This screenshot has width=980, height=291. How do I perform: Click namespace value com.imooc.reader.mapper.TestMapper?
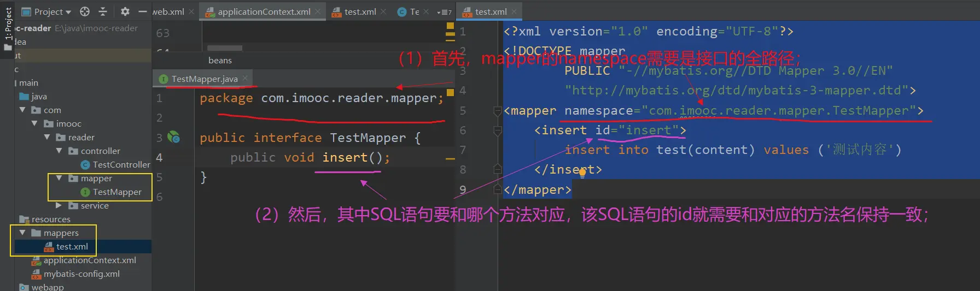coord(779,111)
